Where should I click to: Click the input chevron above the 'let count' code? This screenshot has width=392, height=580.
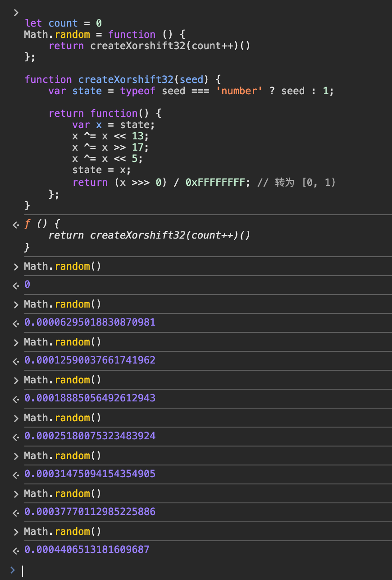coord(16,12)
